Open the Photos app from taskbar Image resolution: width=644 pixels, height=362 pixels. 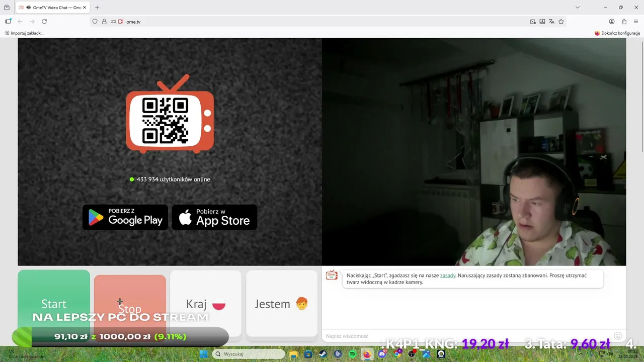point(427,354)
